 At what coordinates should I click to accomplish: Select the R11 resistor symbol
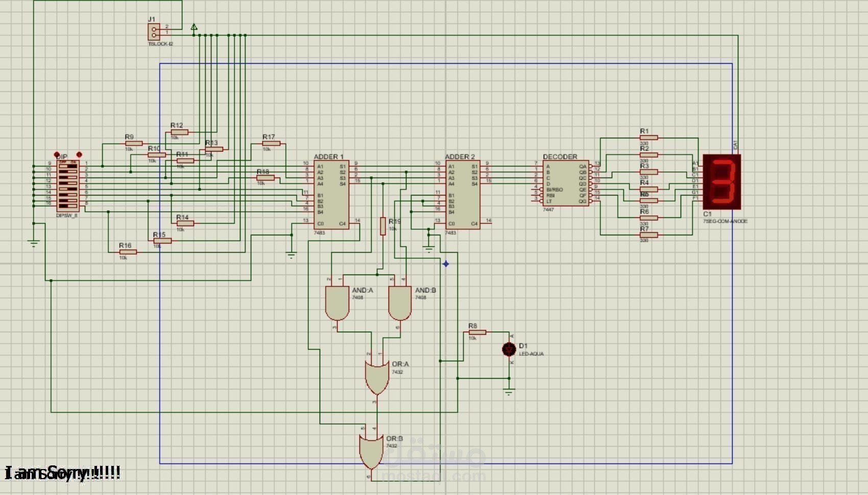[x=185, y=161]
